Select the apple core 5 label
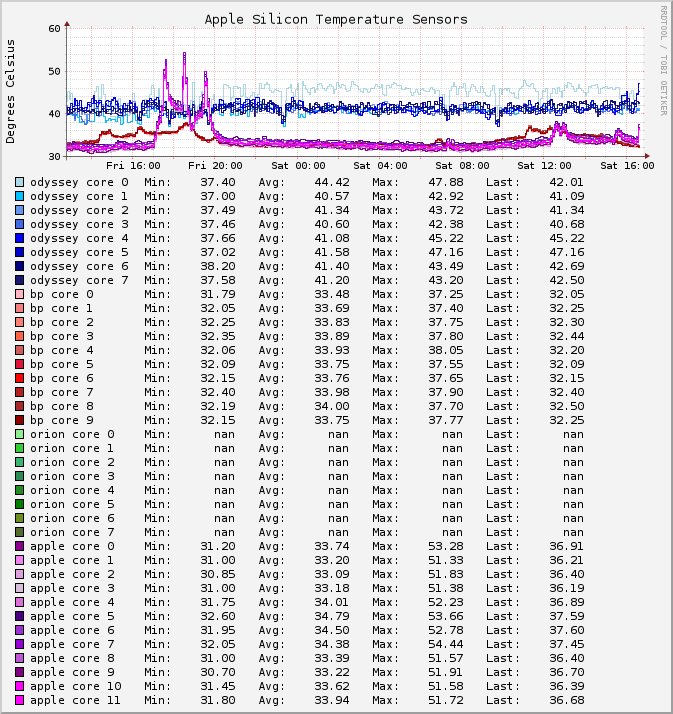 72,617
